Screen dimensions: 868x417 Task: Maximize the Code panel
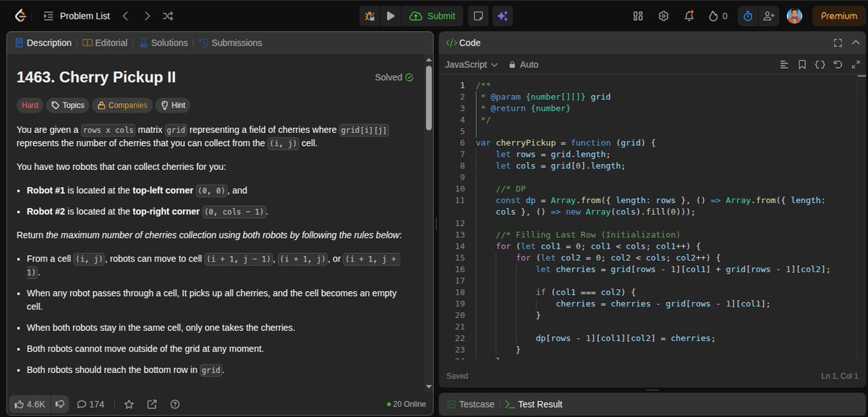pyautogui.click(x=838, y=43)
